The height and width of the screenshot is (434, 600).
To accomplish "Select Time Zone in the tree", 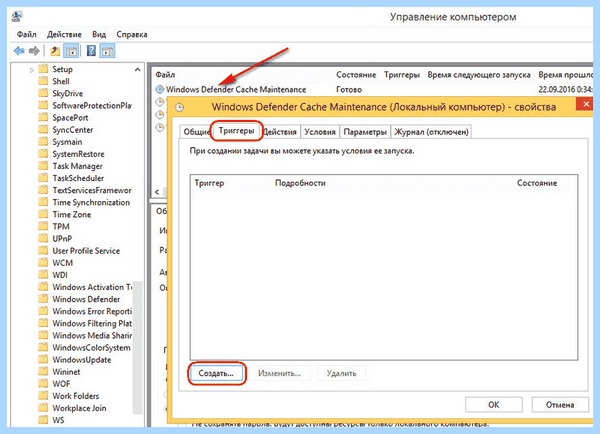I will click(x=72, y=214).
